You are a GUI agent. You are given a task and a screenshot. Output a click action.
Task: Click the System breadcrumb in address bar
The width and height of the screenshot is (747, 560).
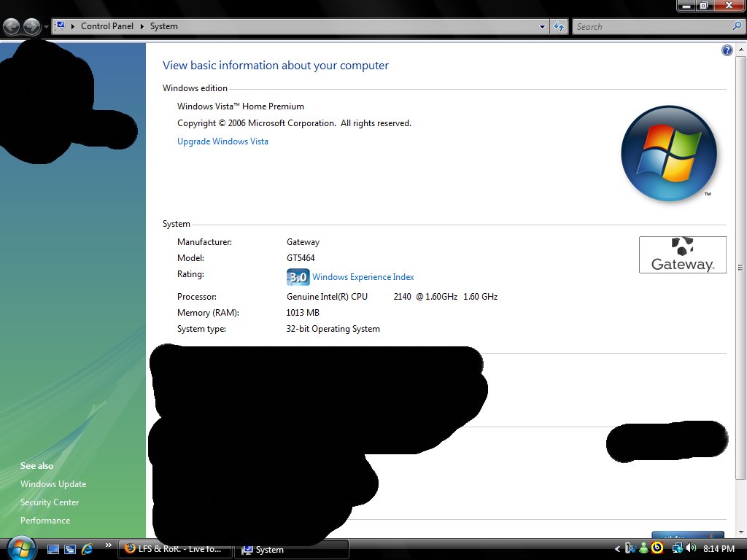[164, 26]
